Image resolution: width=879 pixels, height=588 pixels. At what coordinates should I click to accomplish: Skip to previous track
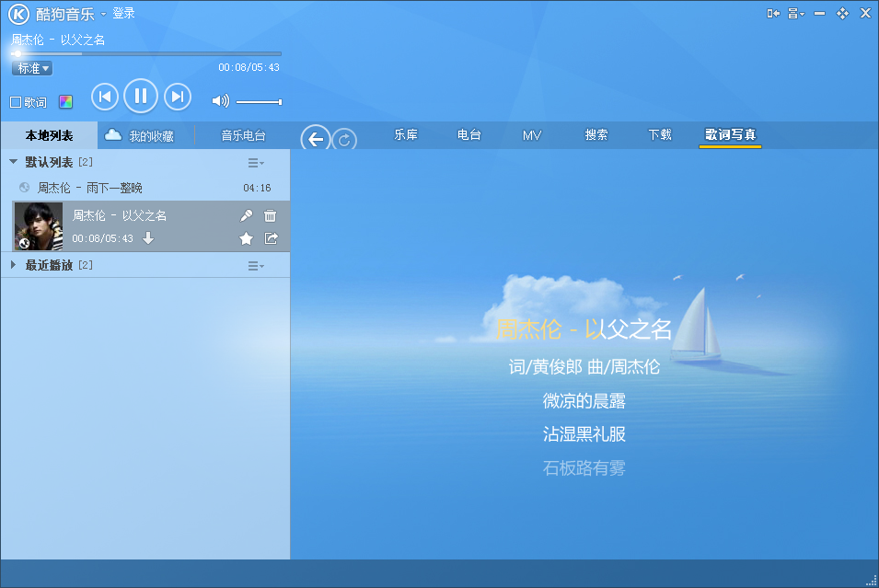(x=105, y=97)
